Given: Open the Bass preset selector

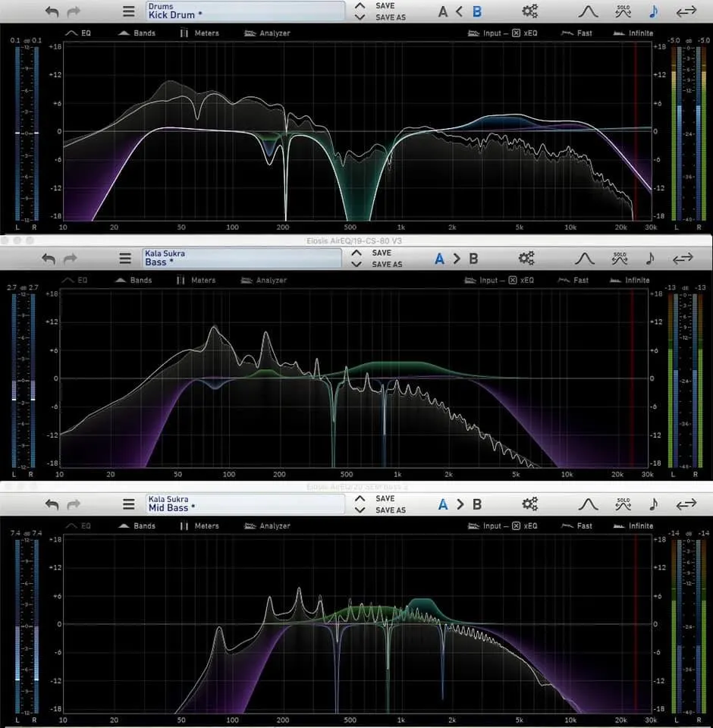Looking at the screenshot, I should point(242,258).
